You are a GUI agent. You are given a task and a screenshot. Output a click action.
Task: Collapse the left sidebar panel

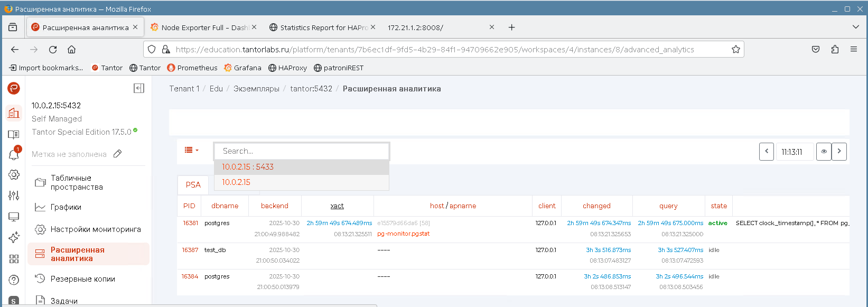pos(139,88)
